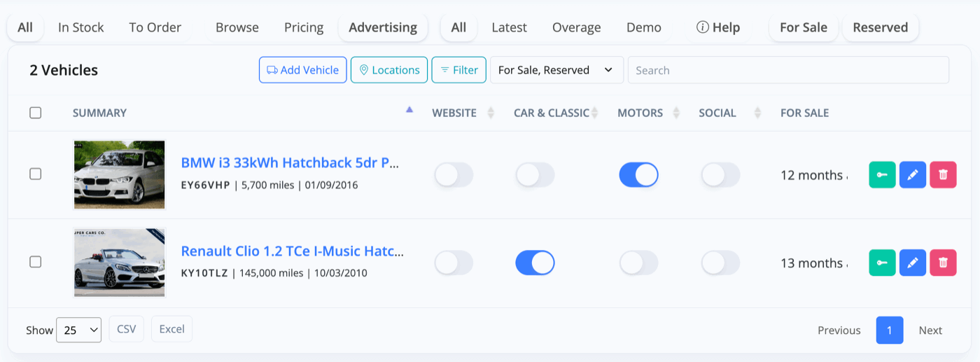Viewport: 980px width, 362px height.
Task: Click the blue pencil edit icon for BMW i3
Action: coord(912,175)
